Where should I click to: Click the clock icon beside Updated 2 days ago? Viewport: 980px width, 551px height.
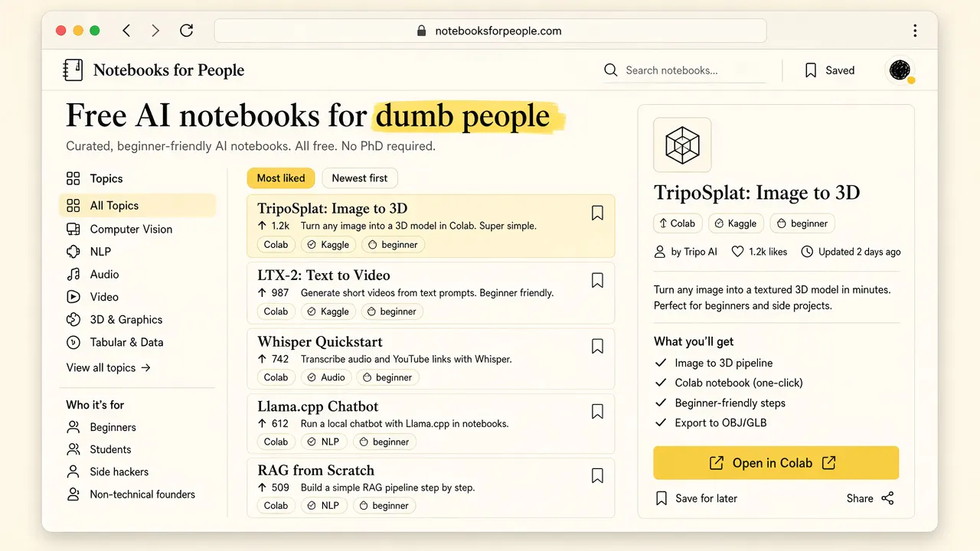pos(807,251)
